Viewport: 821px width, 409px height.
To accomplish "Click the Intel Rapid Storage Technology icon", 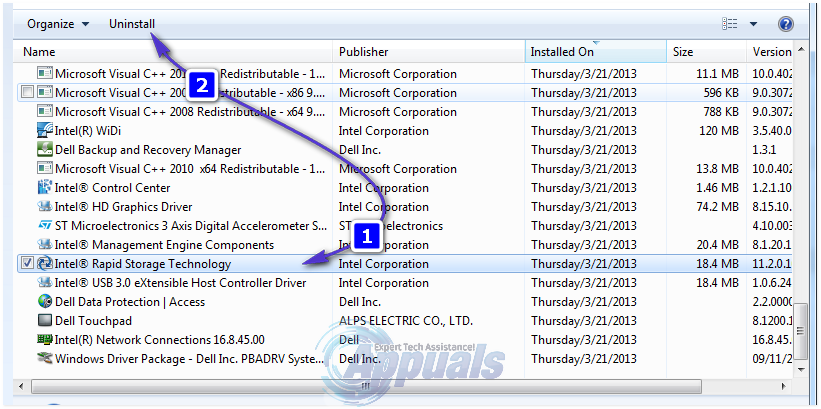I will pyautogui.click(x=45, y=264).
